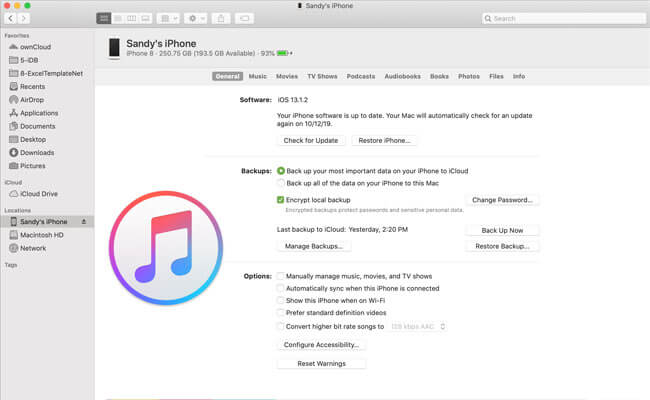
Task: Click Back Up Now button
Action: [502, 230]
